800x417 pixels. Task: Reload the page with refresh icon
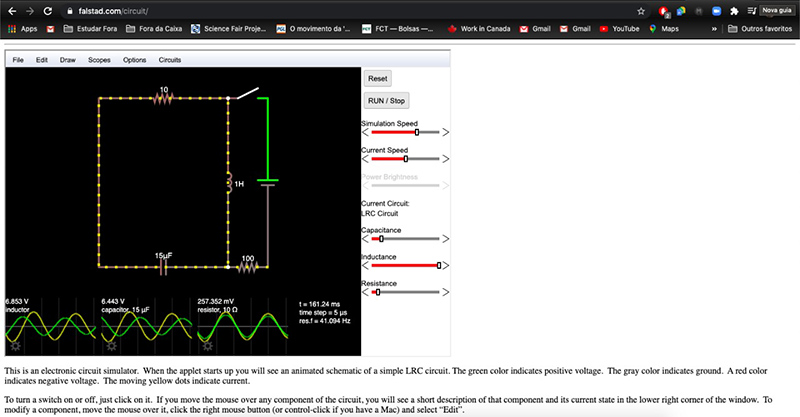pos(47,11)
